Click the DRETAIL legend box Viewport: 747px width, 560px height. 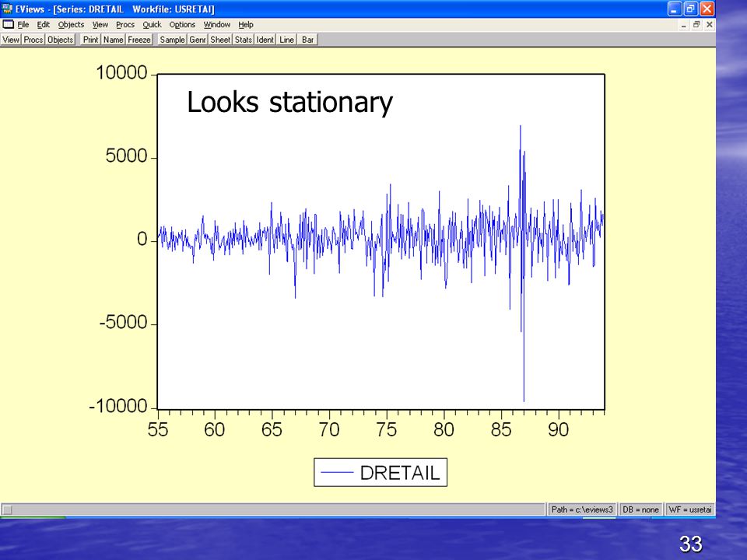[381, 472]
